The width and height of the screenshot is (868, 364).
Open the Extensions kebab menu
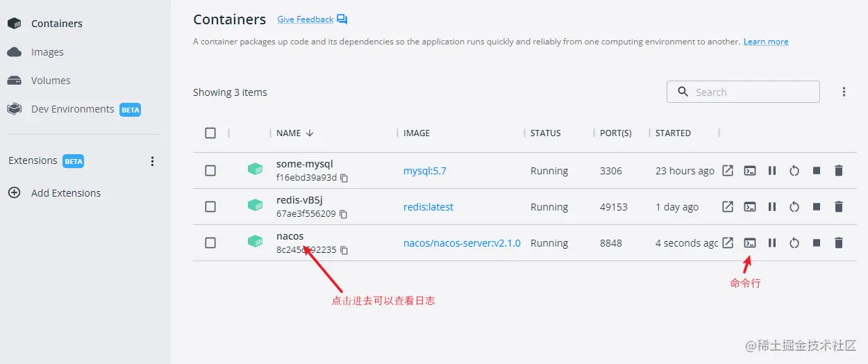pos(153,161)
